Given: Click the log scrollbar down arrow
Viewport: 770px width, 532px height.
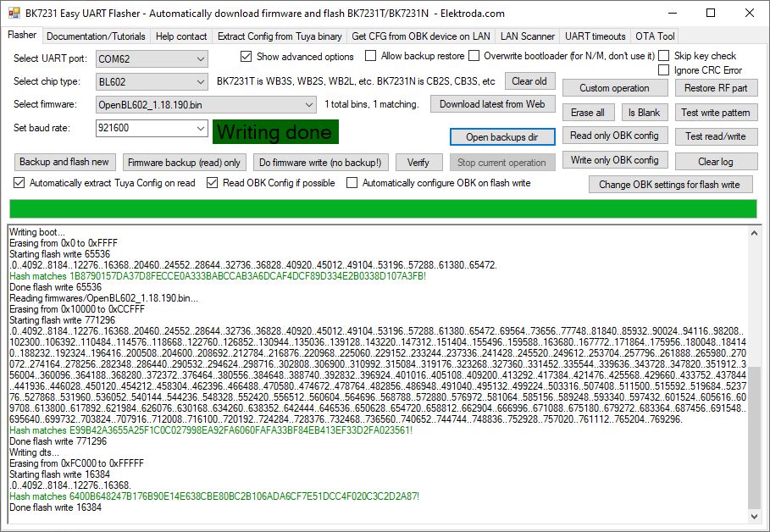Looking at the screenshot, I should (x=754, y=516).
